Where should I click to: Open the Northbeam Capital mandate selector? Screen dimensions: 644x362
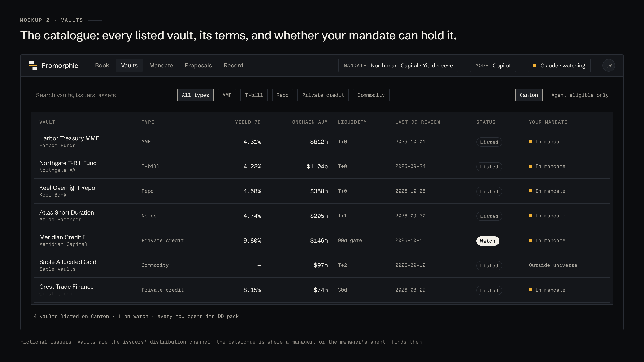click(398, 65)
